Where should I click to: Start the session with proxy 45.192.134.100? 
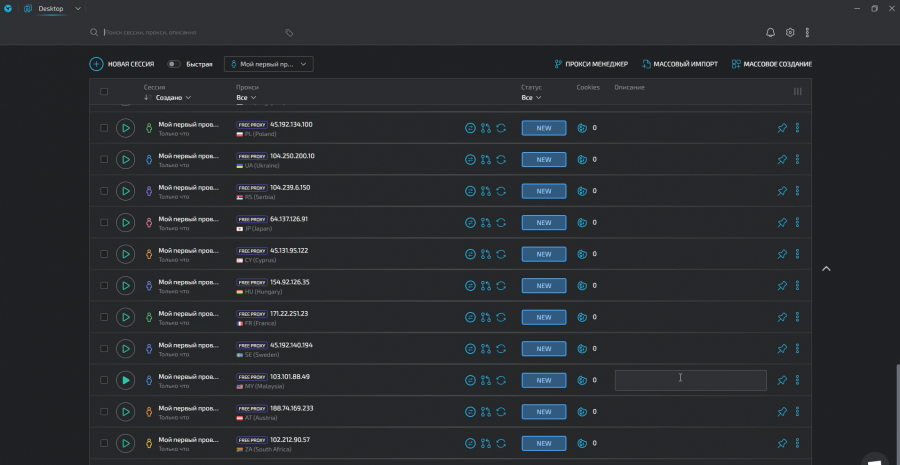click(125, 128)
